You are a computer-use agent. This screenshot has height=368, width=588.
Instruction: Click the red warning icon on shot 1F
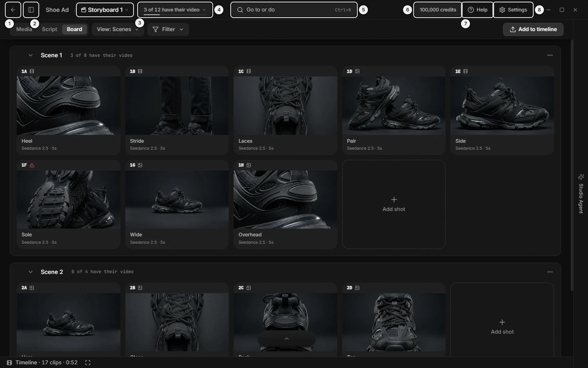[32, 165]
